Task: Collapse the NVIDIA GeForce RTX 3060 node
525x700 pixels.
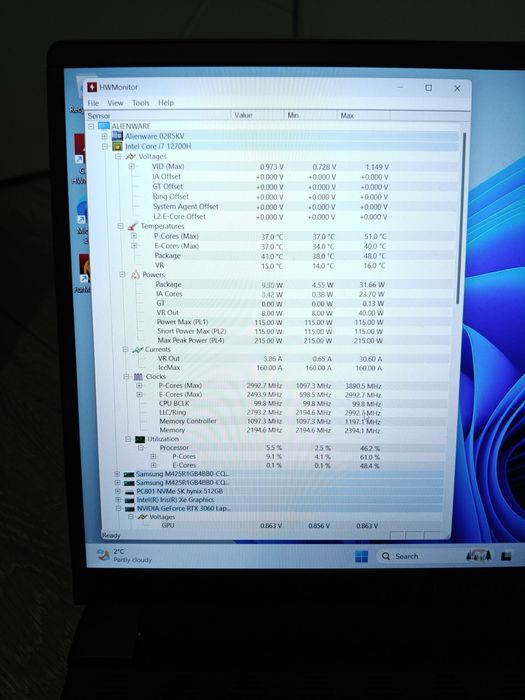Action: 118,508
